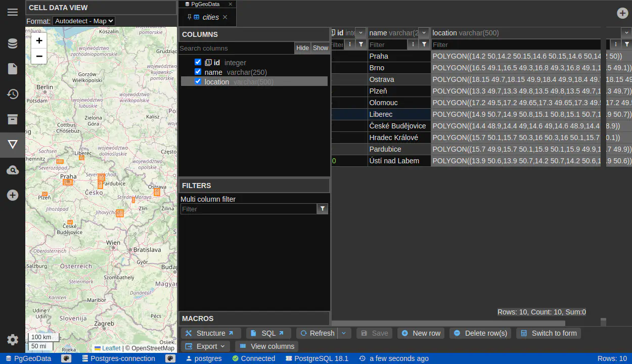Screen dimensions: 632x364
Task: Toggle the location column checkbox
Action: [x=198, y=81]
